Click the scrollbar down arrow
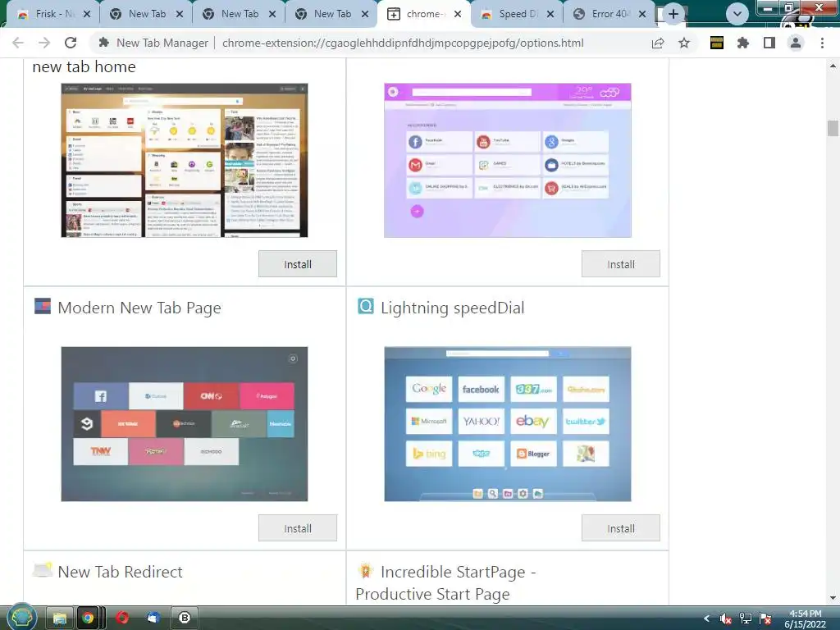 click(x=833, y=598)
